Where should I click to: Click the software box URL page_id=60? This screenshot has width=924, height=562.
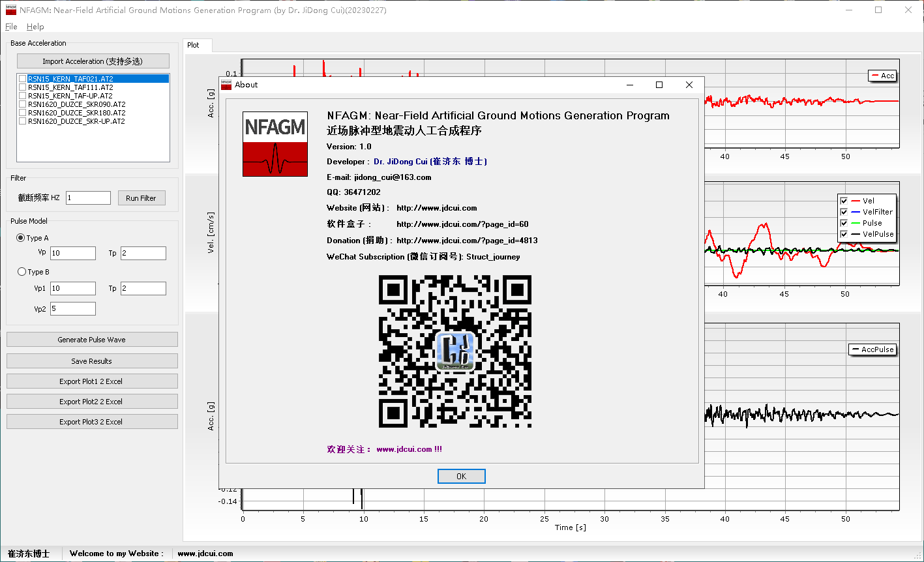click(462, 224)
